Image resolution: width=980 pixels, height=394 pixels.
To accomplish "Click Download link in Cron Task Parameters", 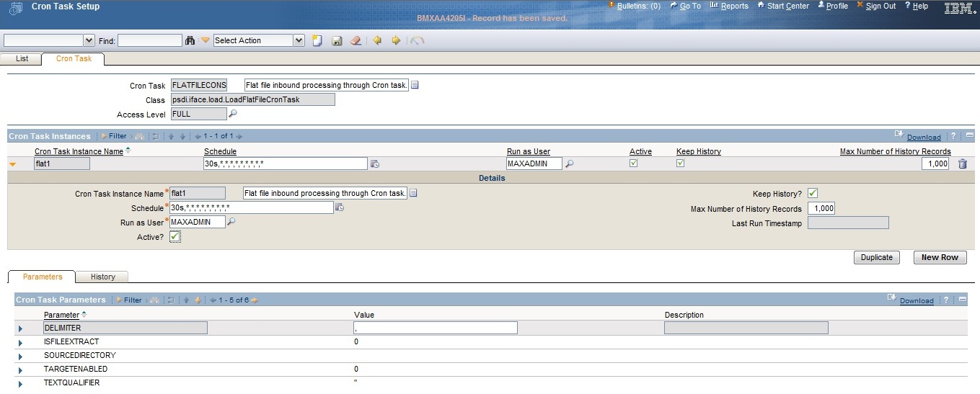I will pos(917,301).
